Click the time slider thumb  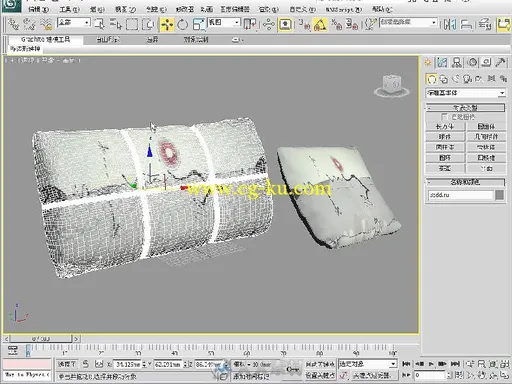click(x=41, y=339)
